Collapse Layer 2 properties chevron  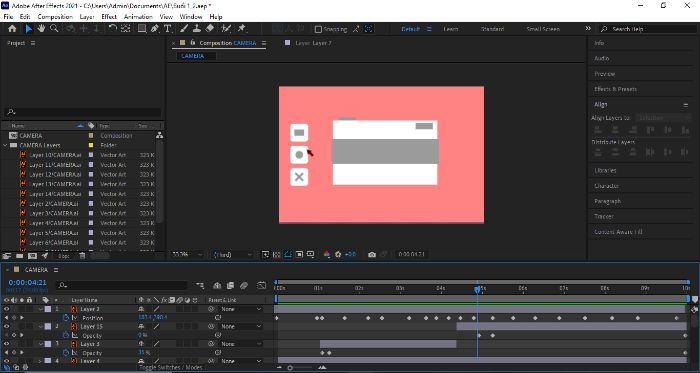coord(41,309)
